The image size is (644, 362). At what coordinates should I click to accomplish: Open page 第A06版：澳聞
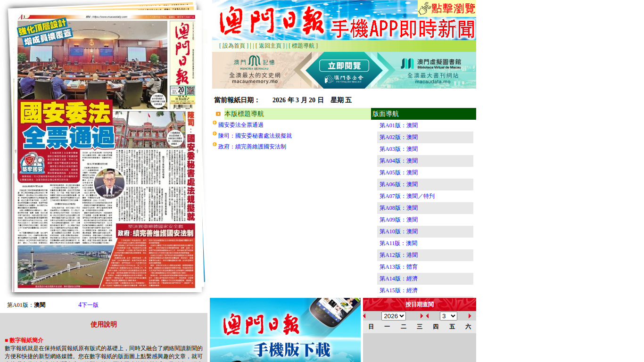398,184
